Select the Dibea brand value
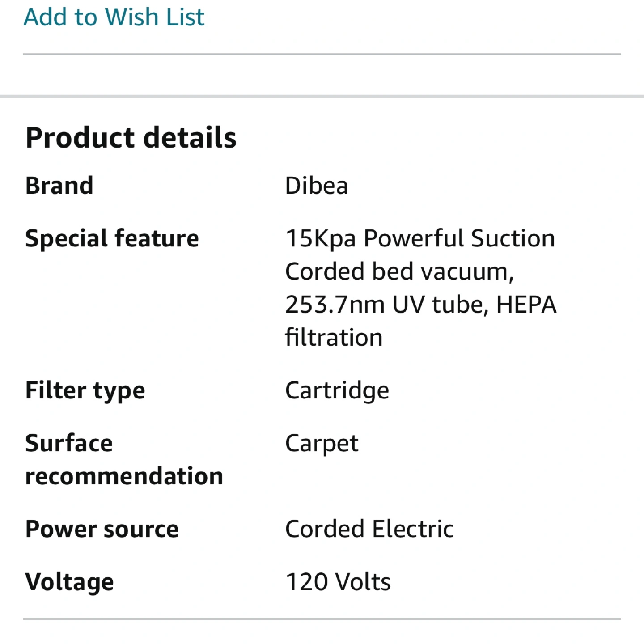This screenshot has width=644, height=644. pos(316,186)
